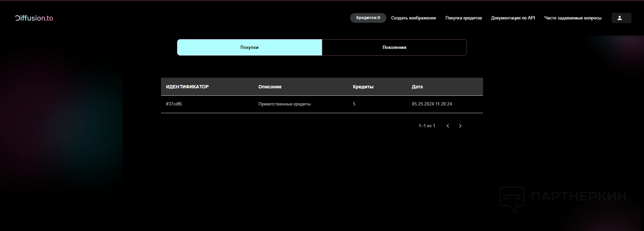Open Часто задаваемые вопросы page
Image resolution: width=644 pixels, height=231 pixels.
[573, 18]
